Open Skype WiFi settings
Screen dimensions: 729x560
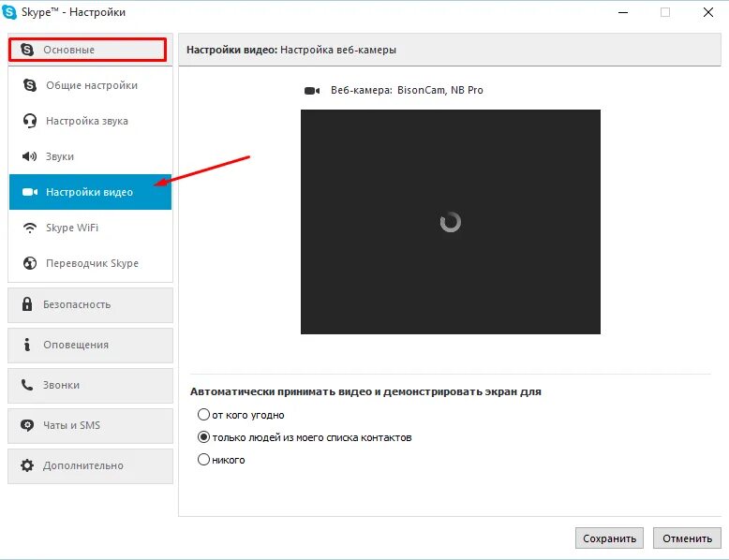[91, 228]
